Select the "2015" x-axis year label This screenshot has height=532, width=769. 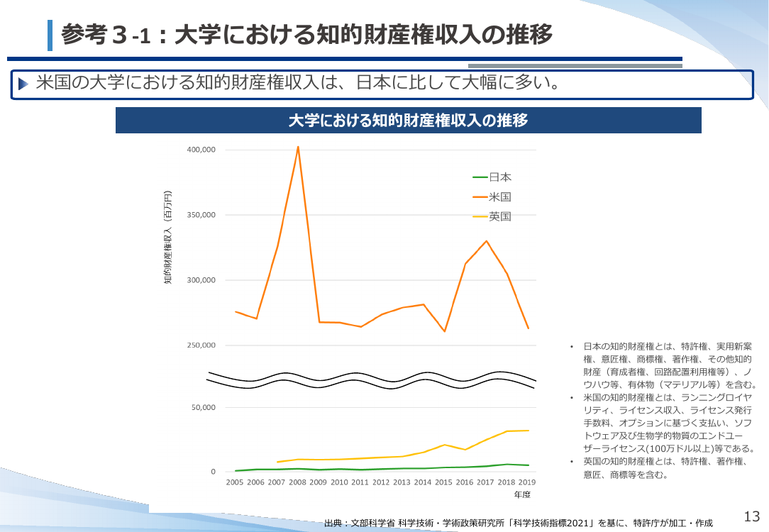point(443,482)
